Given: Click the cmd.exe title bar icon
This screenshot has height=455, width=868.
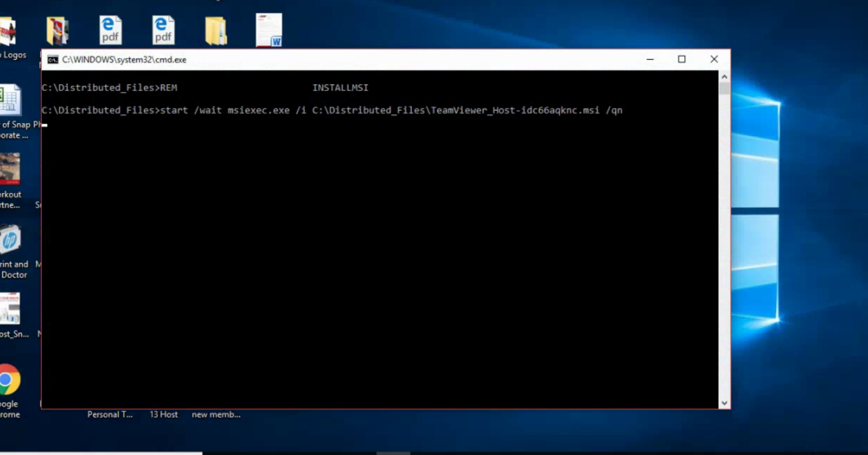Looking at the screenshot, I should tap(53, 60).
